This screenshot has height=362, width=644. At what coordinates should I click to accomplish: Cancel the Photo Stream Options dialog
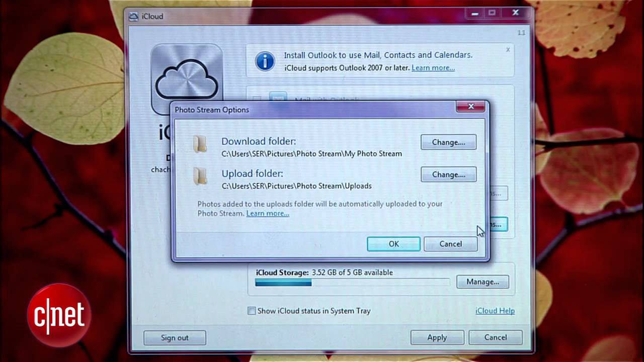(450, 244)
